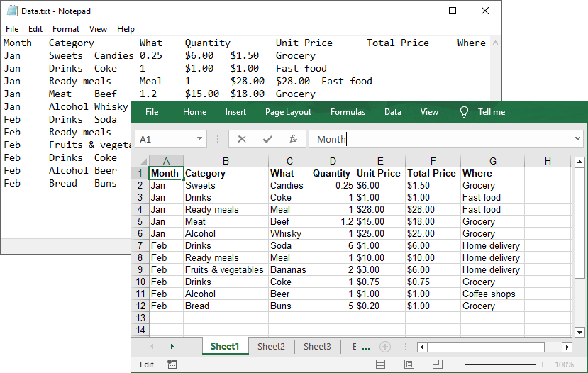This screenshot has height=373, width=588.
Task: Add a new sheet with plus button
Action: [385, 347]
